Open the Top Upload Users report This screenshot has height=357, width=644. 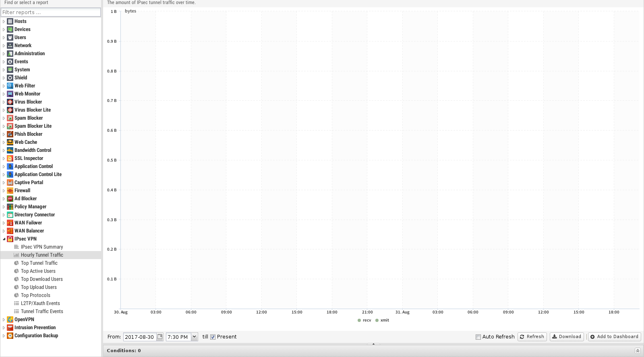(39, 287)
